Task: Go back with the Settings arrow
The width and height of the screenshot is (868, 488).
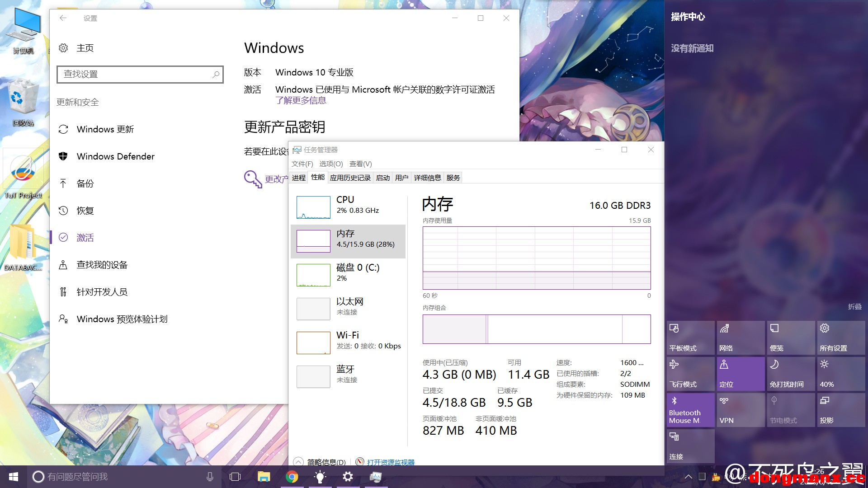Action: (63, 18)
